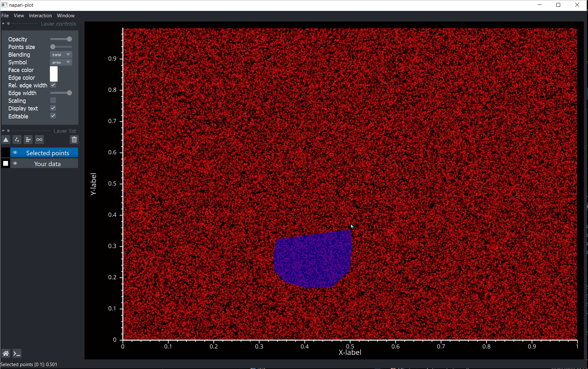
Task: Click float icon on Layer list panel
Action: click(8, 131)
